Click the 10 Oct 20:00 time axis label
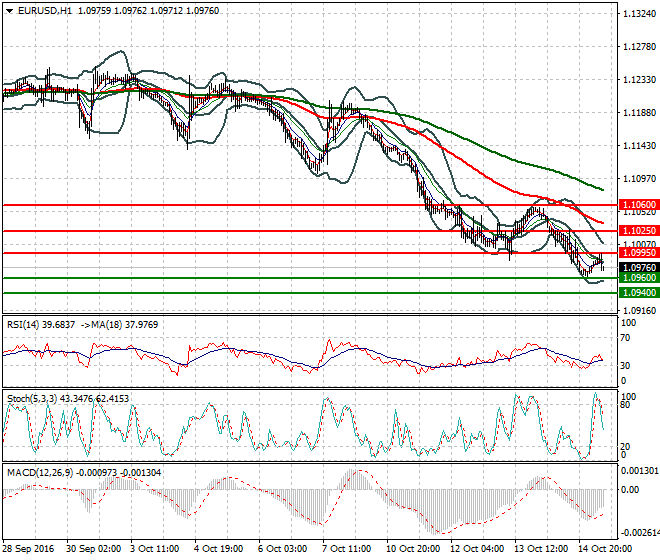The height and width of the screenshot is (560, 660). 414,549
